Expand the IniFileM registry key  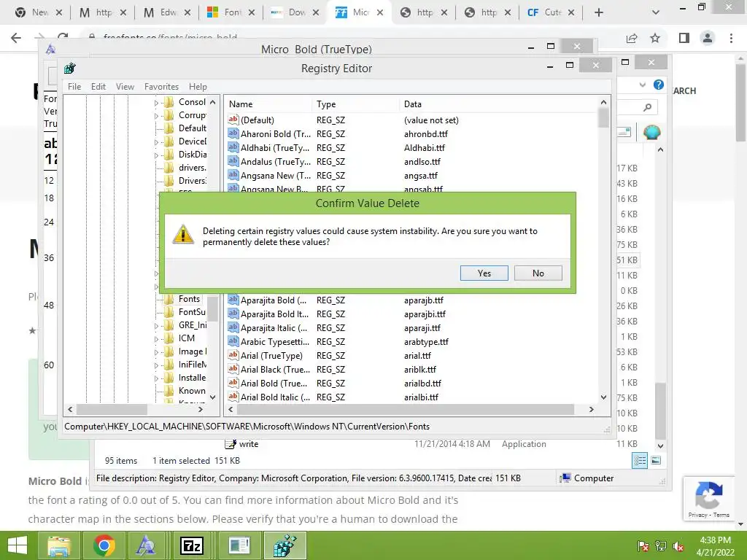click(x=156, y=365)
